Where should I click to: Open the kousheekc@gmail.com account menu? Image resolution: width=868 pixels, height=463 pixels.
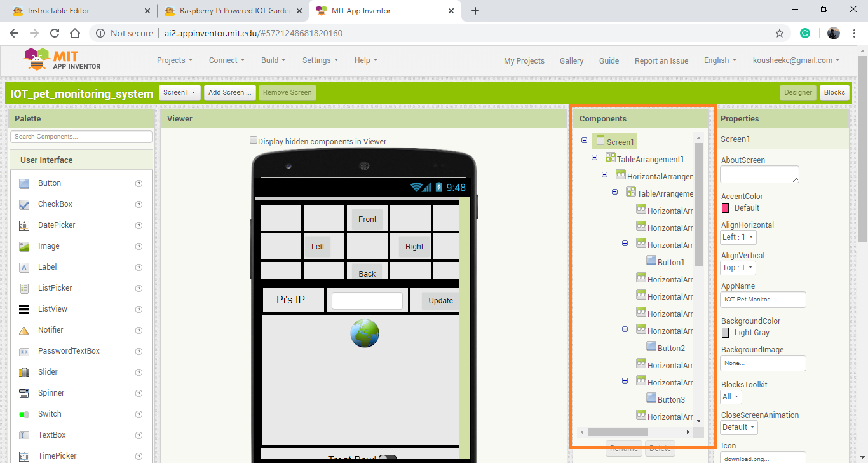pyautogui.click(x=796, y=60)
